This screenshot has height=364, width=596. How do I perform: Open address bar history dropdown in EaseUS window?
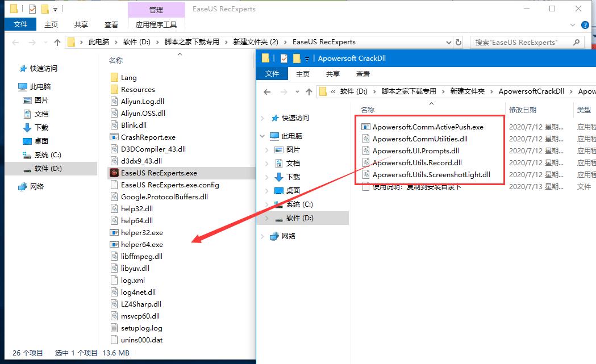(x=448, y=42)
